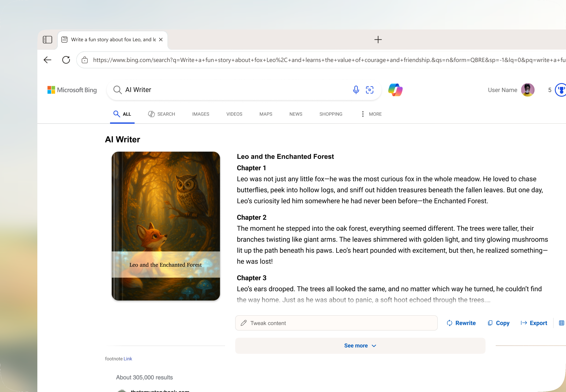Open the Leo and the Enchanted Forest book cover

point(166,226)
